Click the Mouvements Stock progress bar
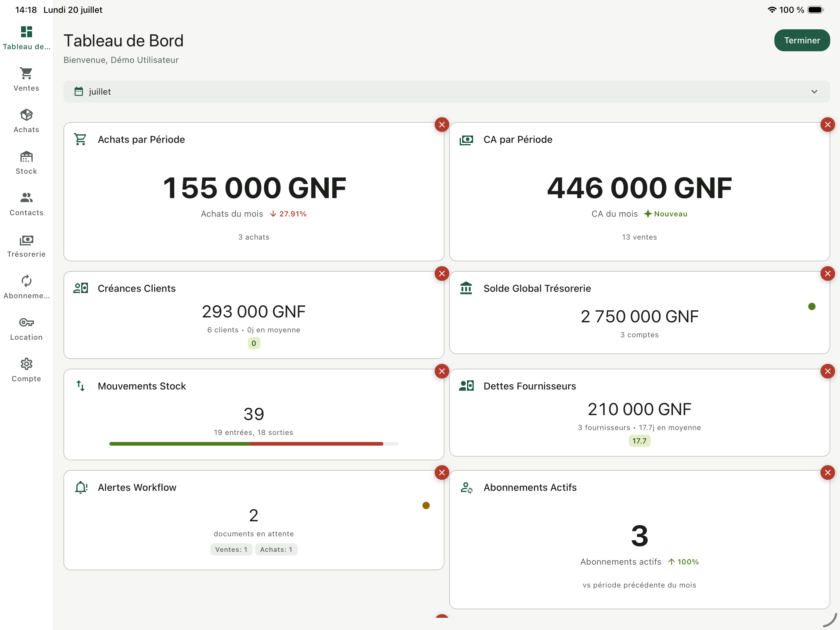This screenshot has height=630, width=840. 254,444
